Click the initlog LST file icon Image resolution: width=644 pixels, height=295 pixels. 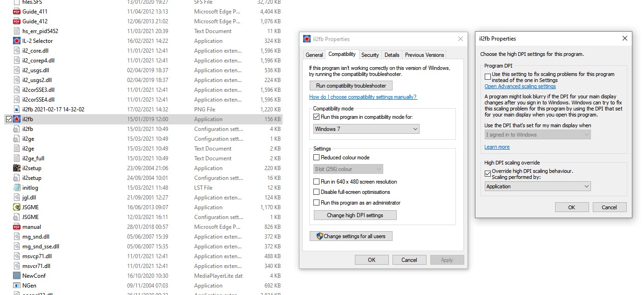(17, 187)
